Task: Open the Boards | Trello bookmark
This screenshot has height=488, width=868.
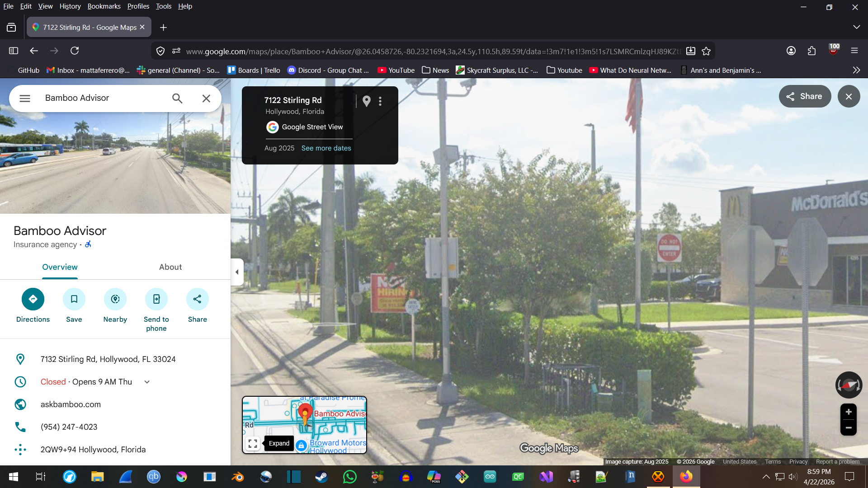Action: (254, 70)
